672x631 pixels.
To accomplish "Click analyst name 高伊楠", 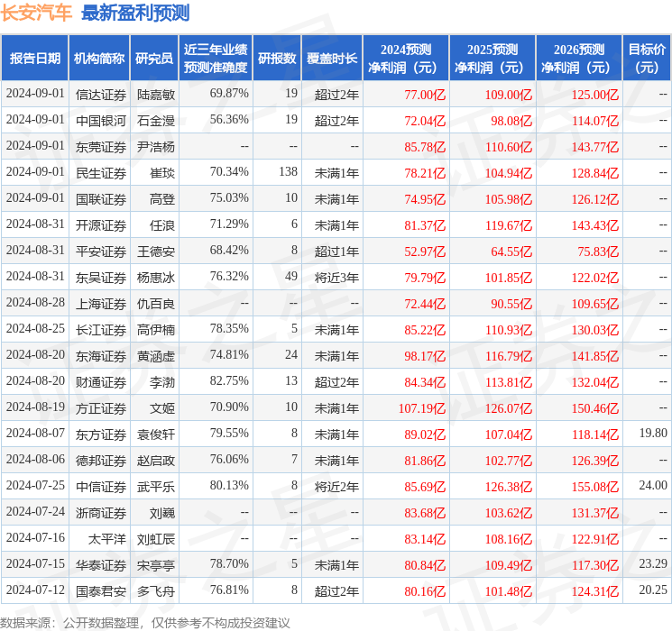I will pos(155,329).
